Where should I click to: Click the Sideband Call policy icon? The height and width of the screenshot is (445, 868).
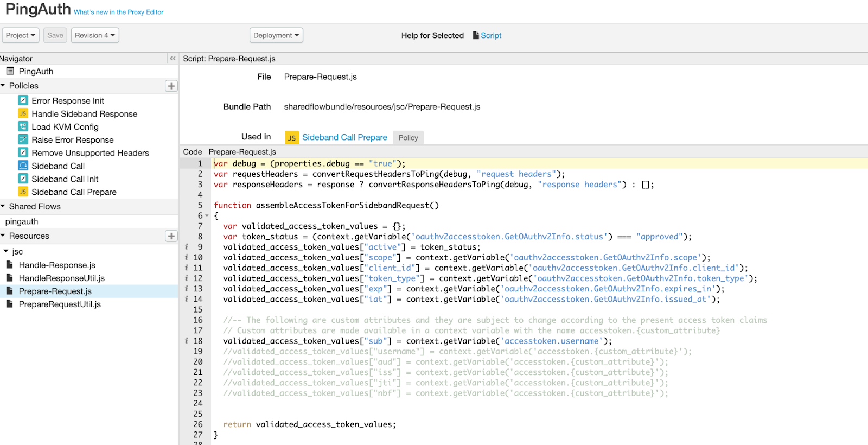pyautogui.click(x=23, y=166)
